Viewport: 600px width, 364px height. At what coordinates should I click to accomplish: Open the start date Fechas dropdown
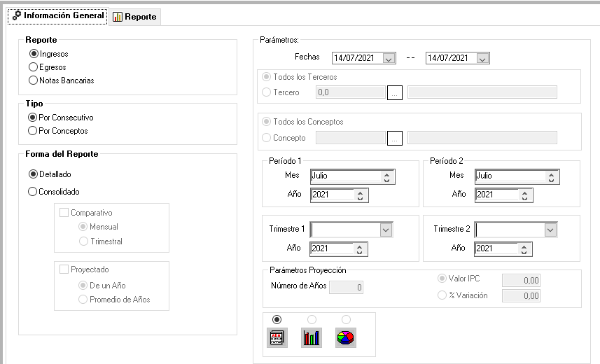(389, 59)
